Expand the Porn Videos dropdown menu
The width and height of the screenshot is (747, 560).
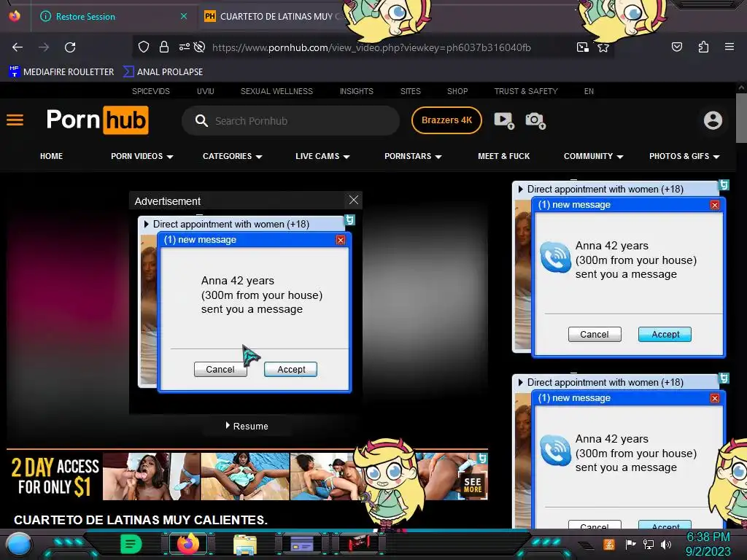pyautogui.click(x=142, y=156)
